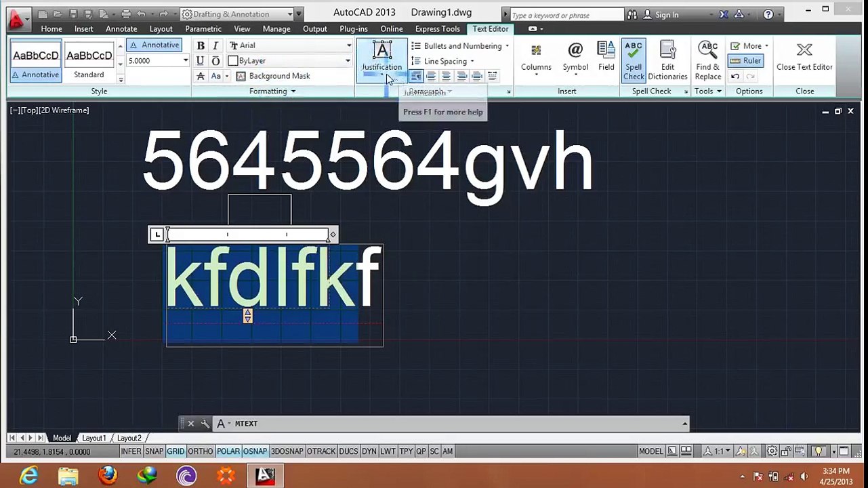The height and width of the screenshot is (488, 868).
Task: Open Internet Explorer from the taskbar
Action: (29, 476)
